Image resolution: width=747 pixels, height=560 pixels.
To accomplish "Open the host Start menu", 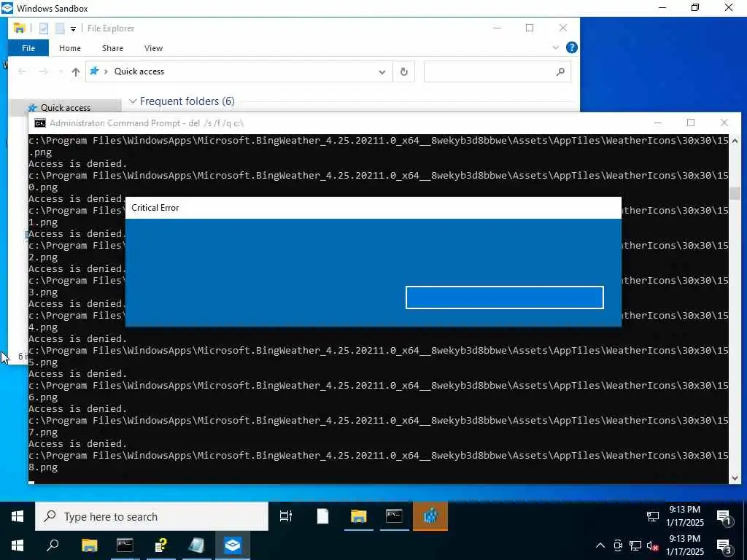I will click(x=18, y=545).
